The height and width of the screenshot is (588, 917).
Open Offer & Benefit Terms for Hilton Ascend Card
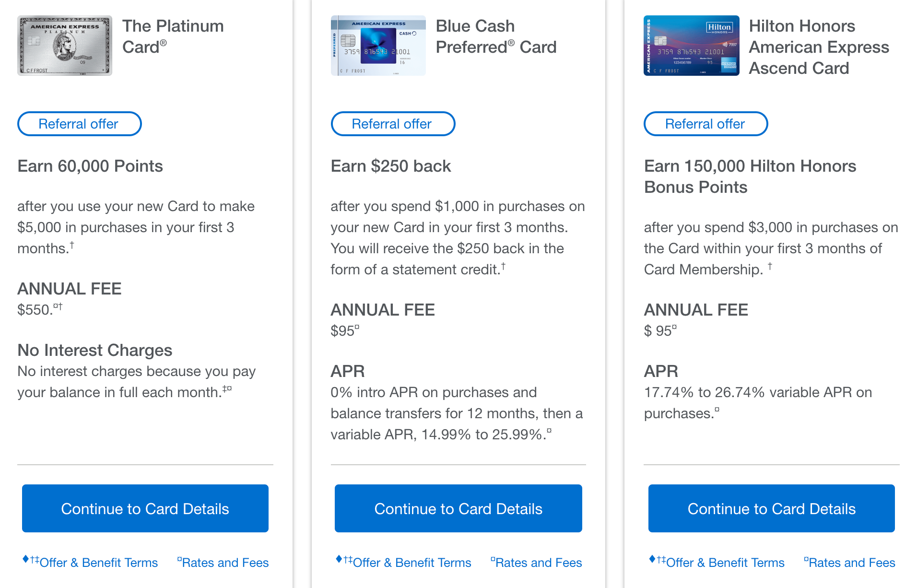click(x=725, y=563)
